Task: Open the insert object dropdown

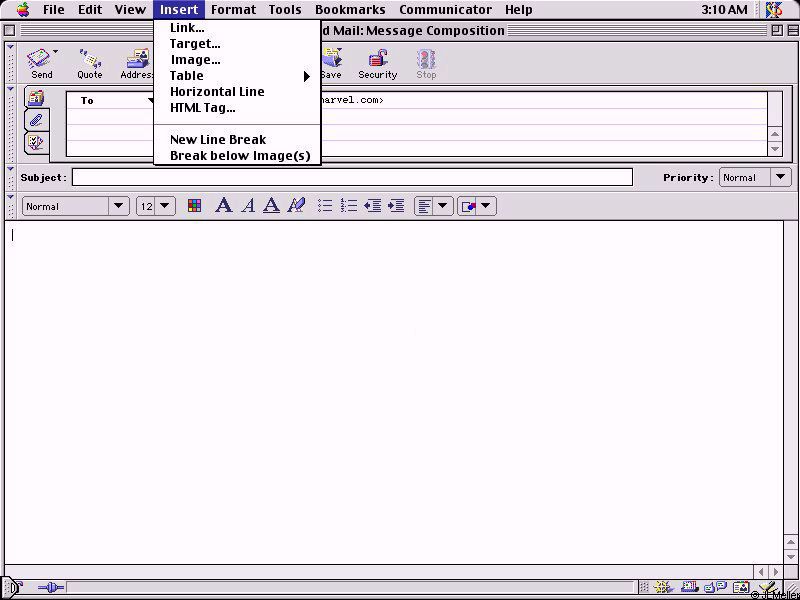Action: [477, 206]
